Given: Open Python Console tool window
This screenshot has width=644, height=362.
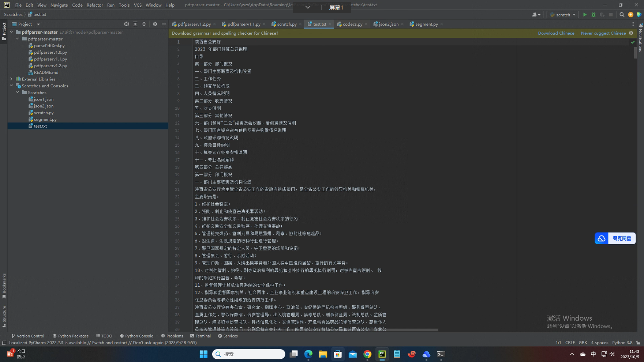Looking at the screenshot, I should (x=136, y=336).
